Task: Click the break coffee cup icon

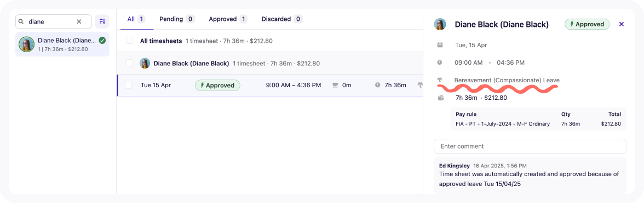Action: tap(335, 85)
